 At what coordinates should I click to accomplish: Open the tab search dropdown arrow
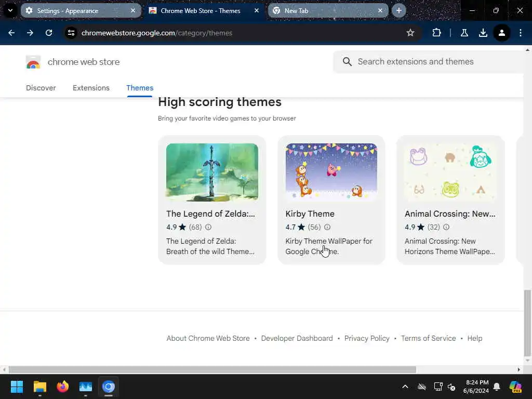point(10,10)
